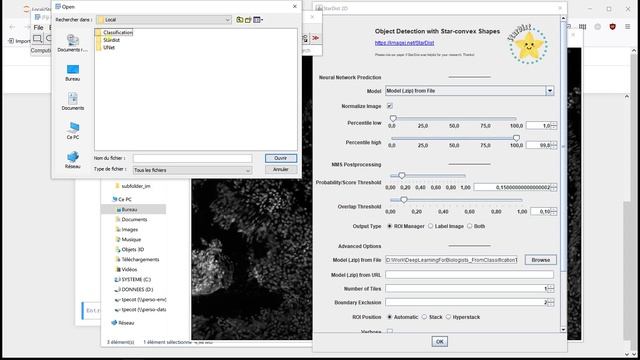Click OK in the StarDist dialog
This screenshot has width=640, height=360.
pos(440,342)
